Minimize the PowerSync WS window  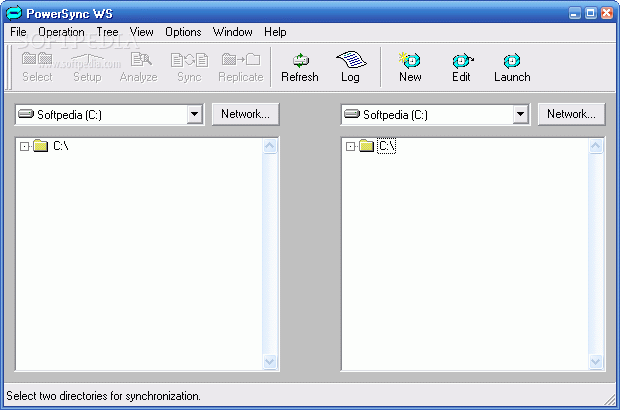coord(575,13)
